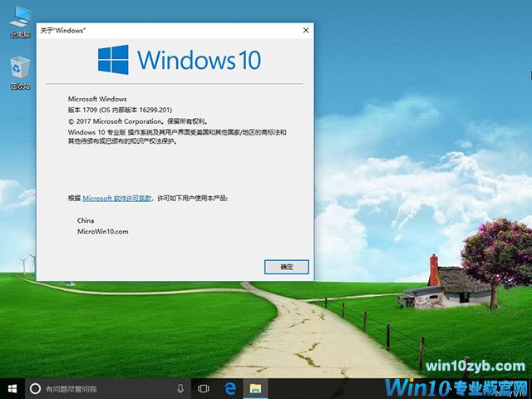
Task: Click the MicroWin10.com licensee text
Action: [x=102, y=231]
